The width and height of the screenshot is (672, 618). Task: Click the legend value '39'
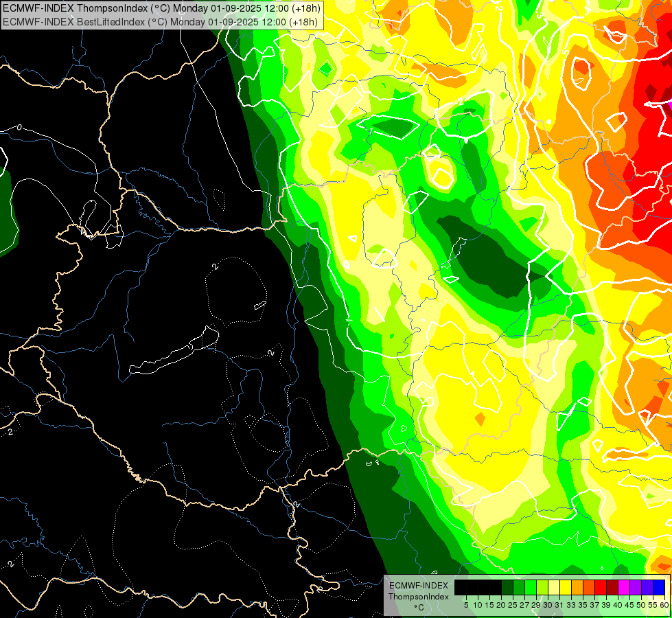(606, 605)
